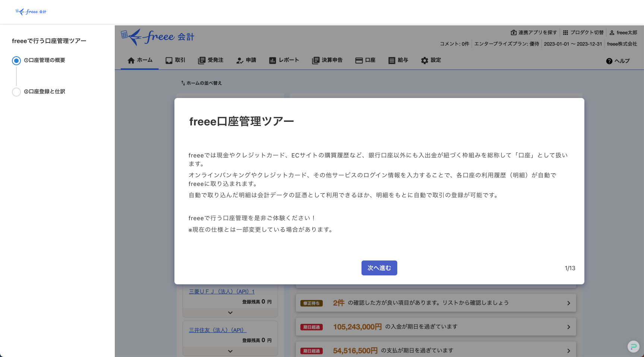Click the 申請 person-check icon
Image resolution: width=644 pixels, height=357 pixels.
pyautogui.click(x=240, y=60)
